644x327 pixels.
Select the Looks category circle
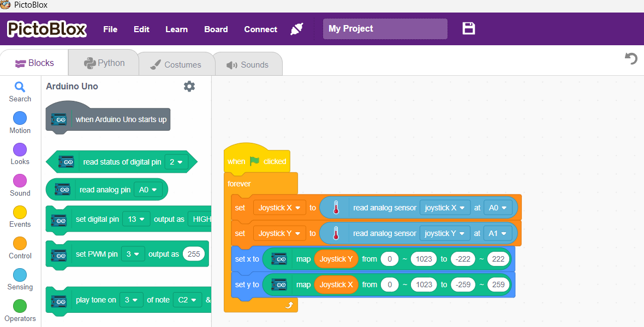[x=20, y=150]
